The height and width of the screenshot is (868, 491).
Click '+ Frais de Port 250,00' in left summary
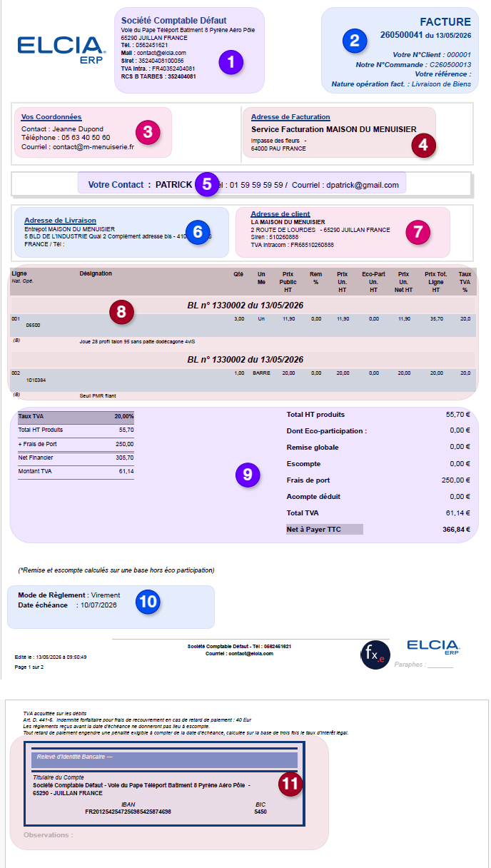(76, 444)
